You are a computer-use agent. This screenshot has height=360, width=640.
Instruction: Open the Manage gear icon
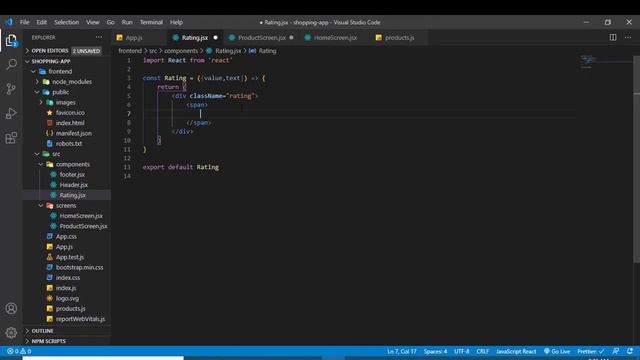click(x=11, y=333)
